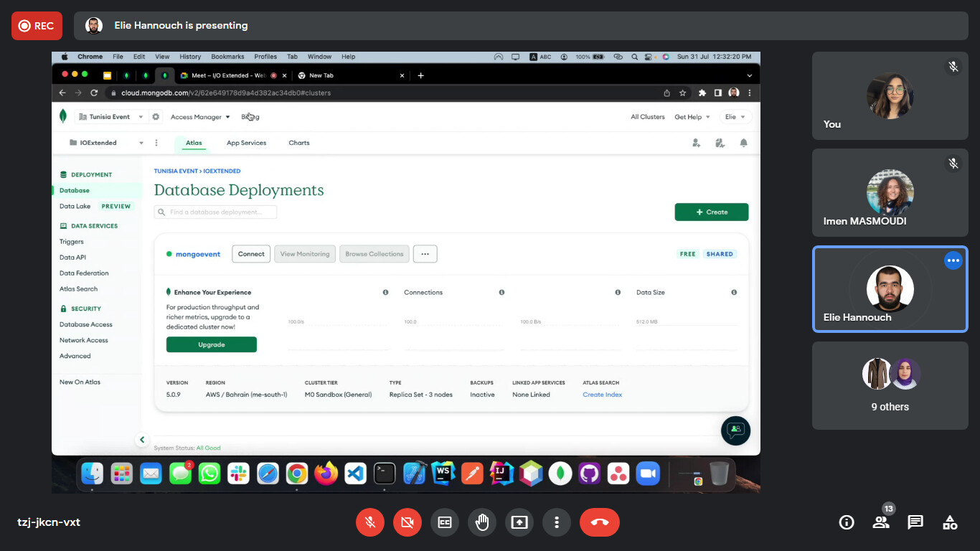The height and width of the screenshot is (551, 980).
Task: Switch to the App Services tab
Action: [246, 143]
